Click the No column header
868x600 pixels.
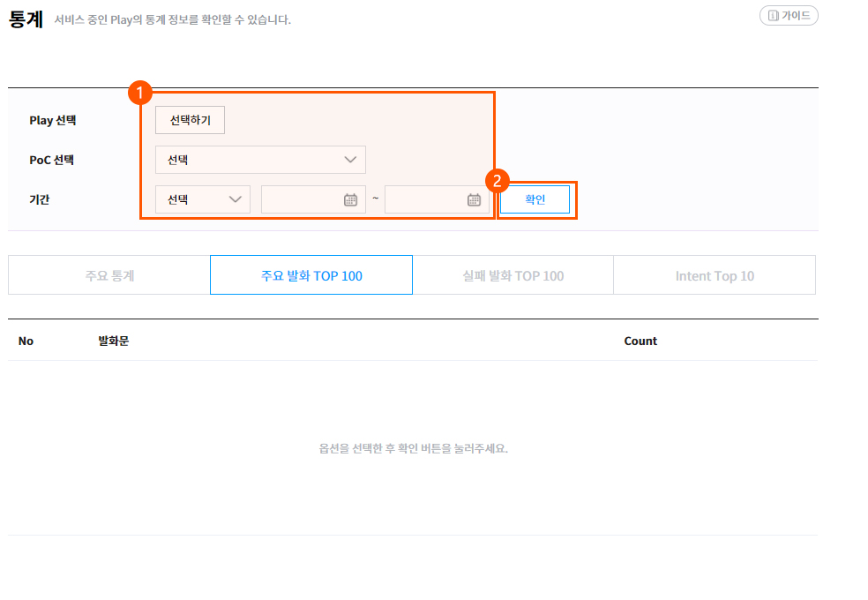(x=26, y=341)
